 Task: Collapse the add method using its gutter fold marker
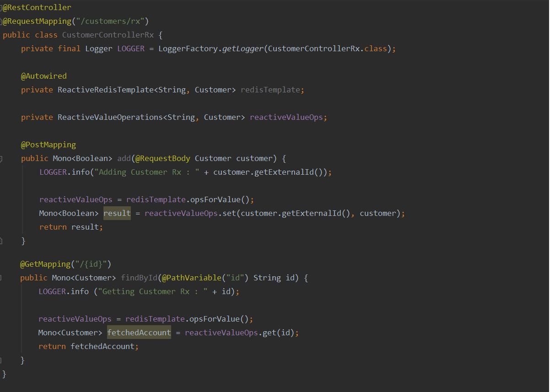[x=1, y=159]
